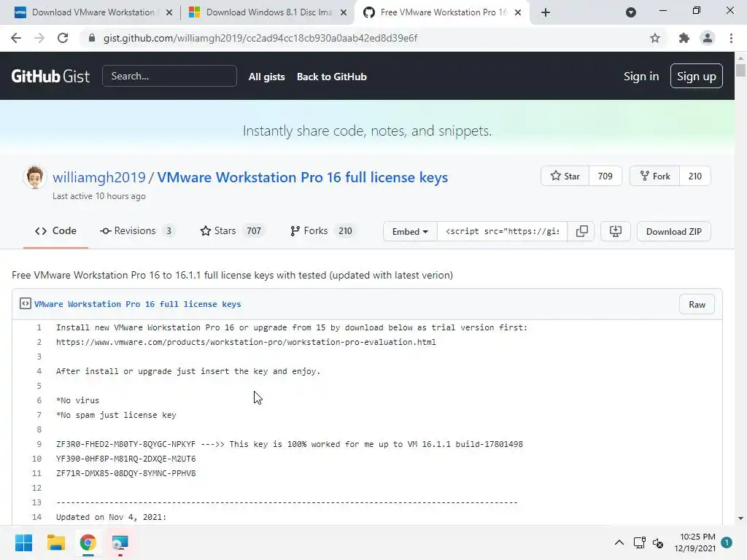747x560 pixels.
Task: Click the muted volume tray icon
Action: pyautogui.click(x=658, y=542)
